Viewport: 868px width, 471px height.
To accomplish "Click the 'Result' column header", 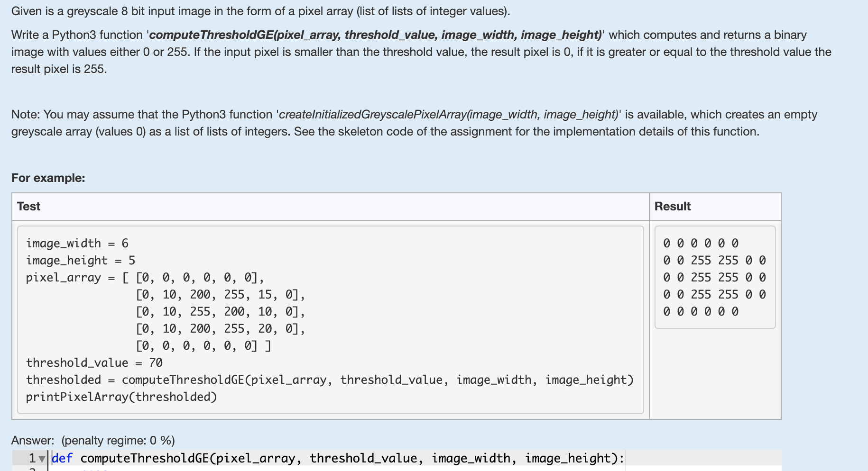I will coord(672,206).
